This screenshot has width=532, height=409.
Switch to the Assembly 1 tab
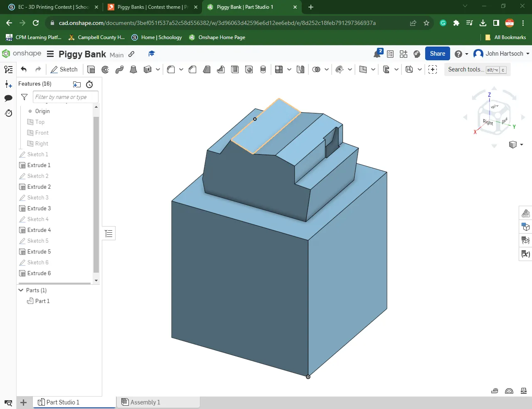(x=145, y=402)
